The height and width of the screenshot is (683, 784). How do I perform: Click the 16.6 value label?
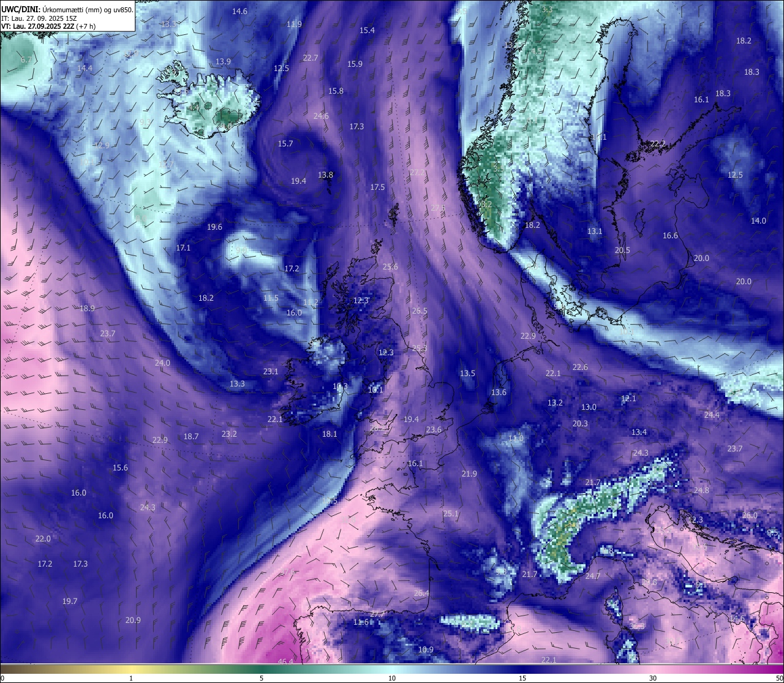tap(670, 236)
